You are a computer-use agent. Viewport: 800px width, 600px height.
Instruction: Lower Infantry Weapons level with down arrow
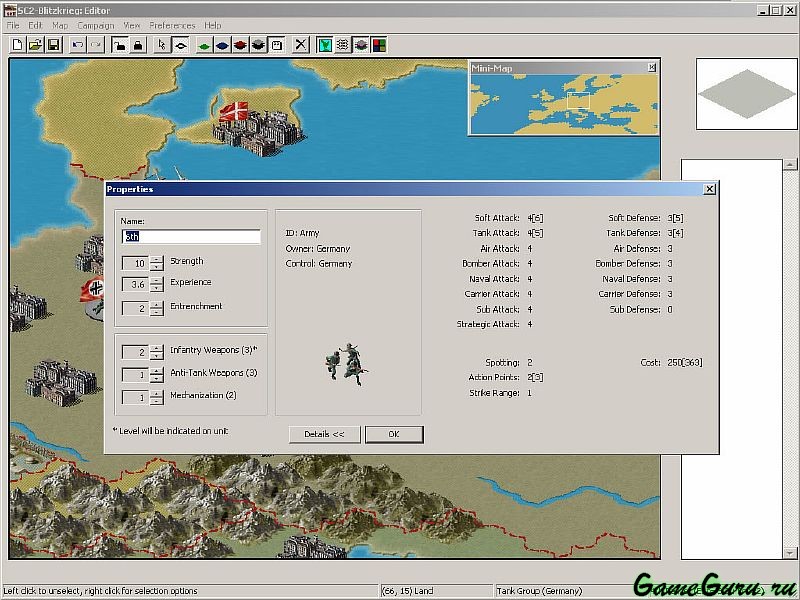point(157,356)
